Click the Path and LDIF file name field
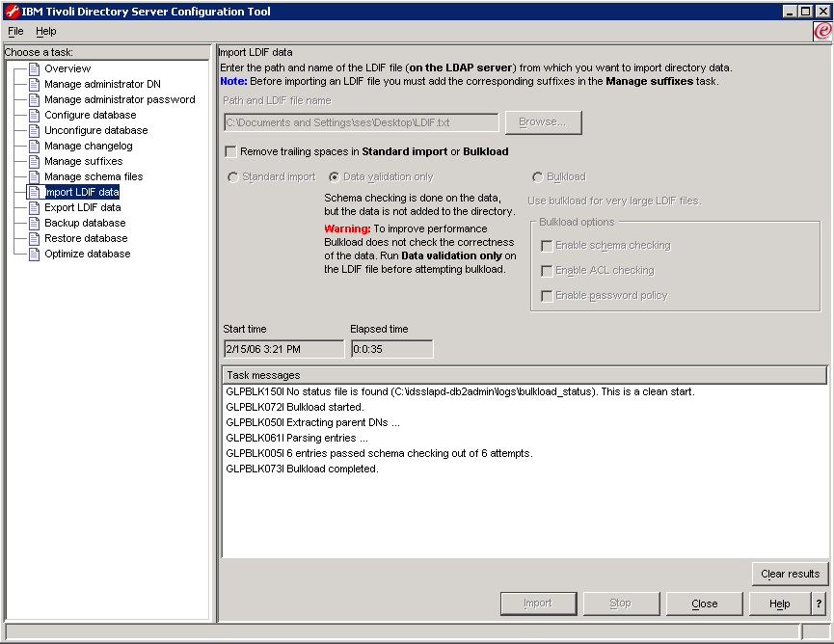 click(361, 122)
